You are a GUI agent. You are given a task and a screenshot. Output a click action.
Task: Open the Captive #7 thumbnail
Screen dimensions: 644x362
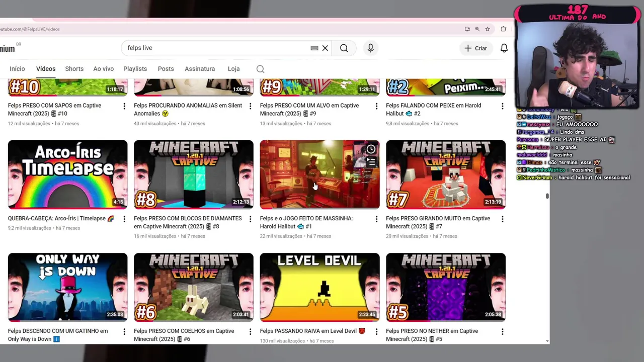(446, 174)
